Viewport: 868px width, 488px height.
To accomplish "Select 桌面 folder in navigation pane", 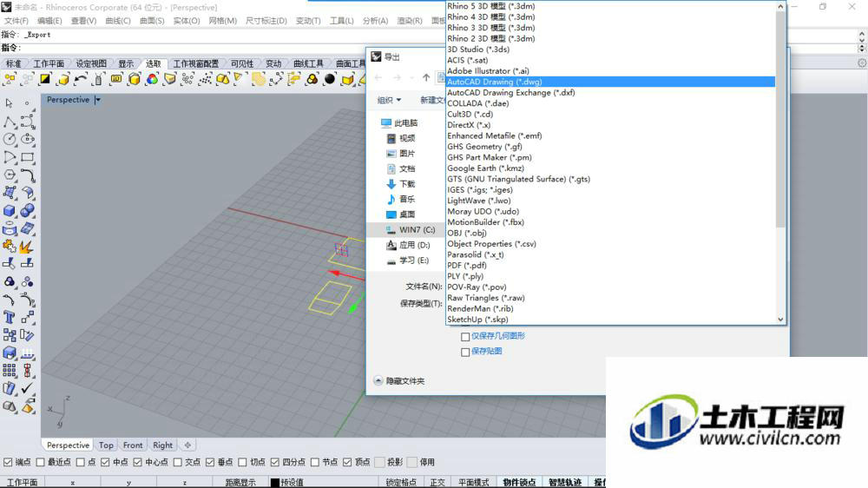I will [x=401, y=214].
